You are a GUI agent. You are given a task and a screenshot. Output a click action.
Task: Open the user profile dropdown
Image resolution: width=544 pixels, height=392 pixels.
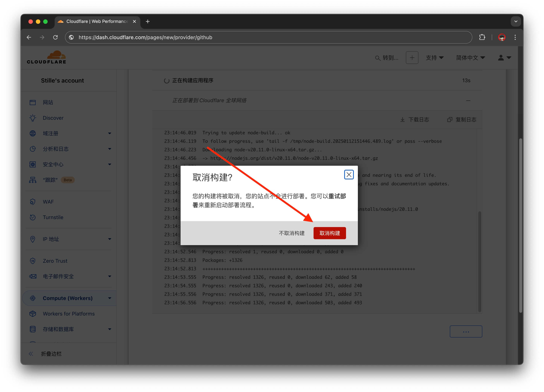tap(504, 58)
